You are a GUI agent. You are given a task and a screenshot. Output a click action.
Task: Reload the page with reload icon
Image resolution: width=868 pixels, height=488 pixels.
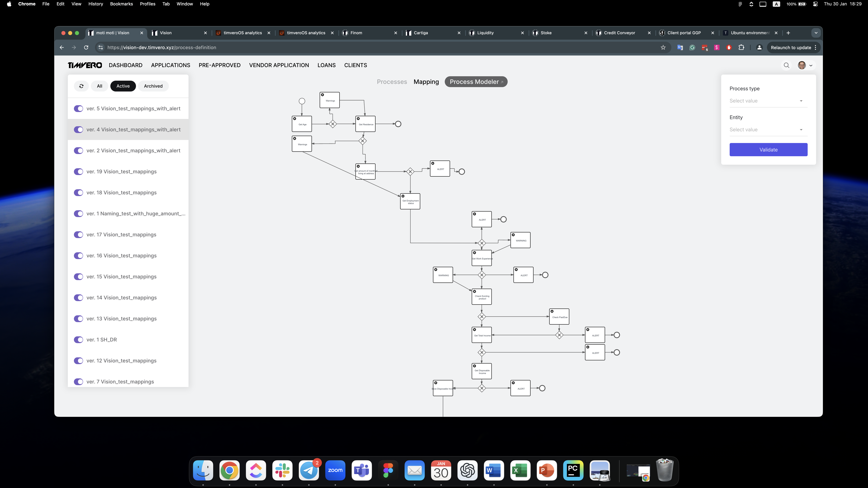[86, 47]
